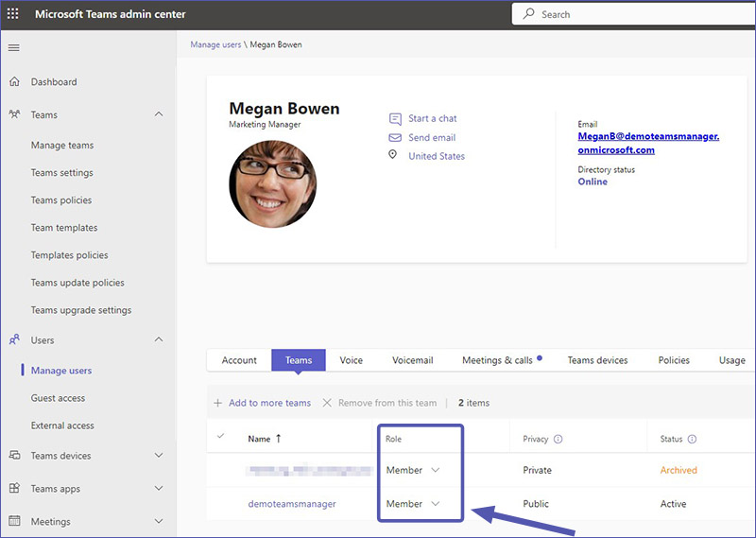Click Remove from this team button
756x538 pixels.
click(x=380, y=403)
